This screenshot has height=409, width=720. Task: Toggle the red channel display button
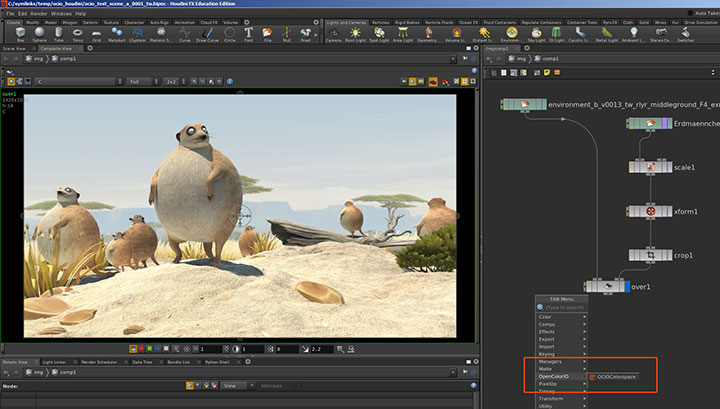(141, 349)
